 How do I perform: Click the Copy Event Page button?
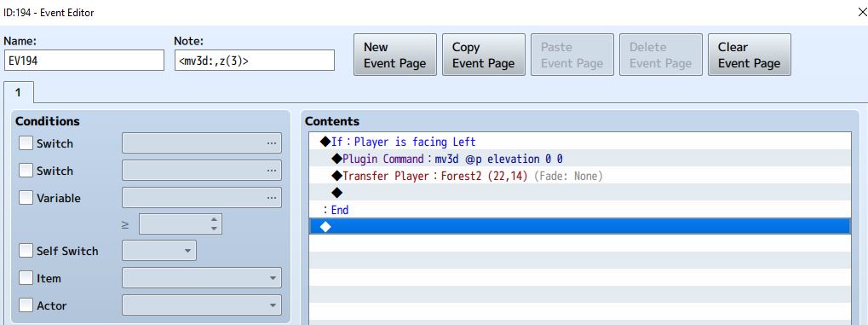pyautogui.click(x=484, y=55)
